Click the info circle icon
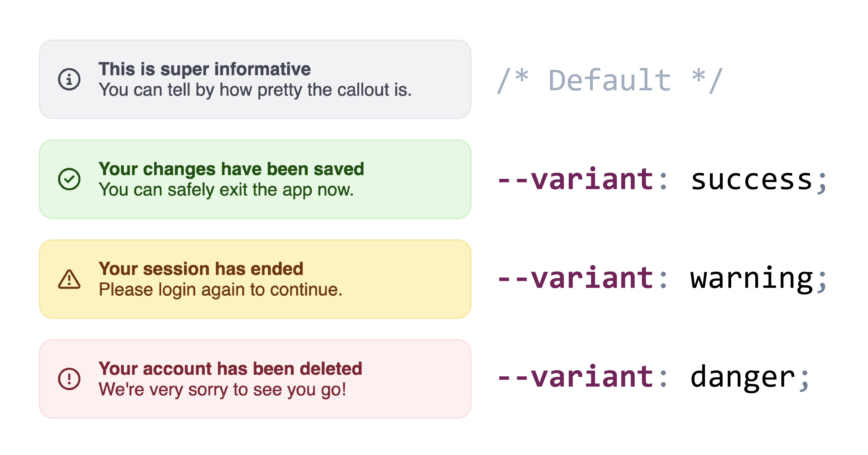This screenshot has height=455, width=868. (69, 80)
